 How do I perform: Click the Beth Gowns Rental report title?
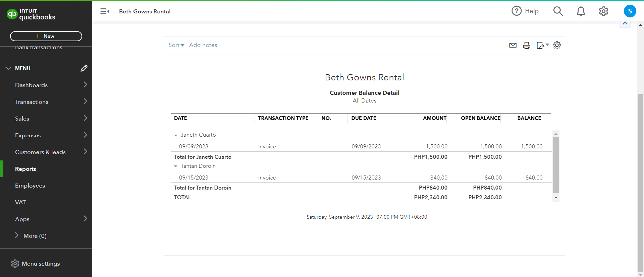pos(364,77)
